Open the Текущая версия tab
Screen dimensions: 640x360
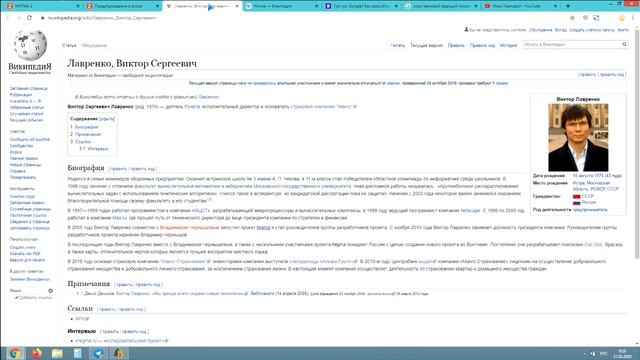pyautogui.click(x=426, y=45)
